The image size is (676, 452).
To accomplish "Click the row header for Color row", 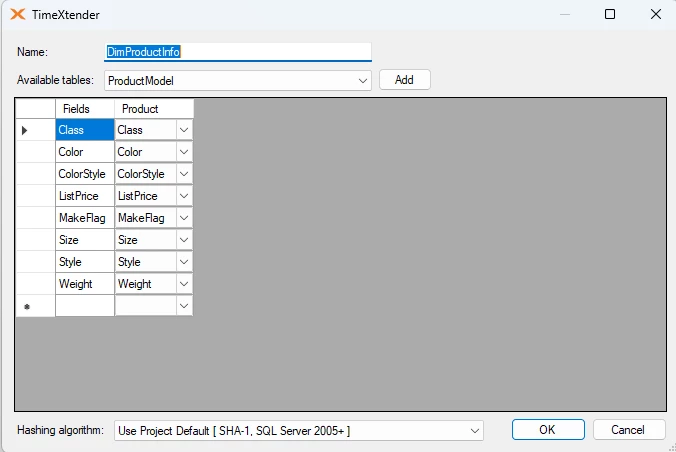I will (x=35, y=152).
